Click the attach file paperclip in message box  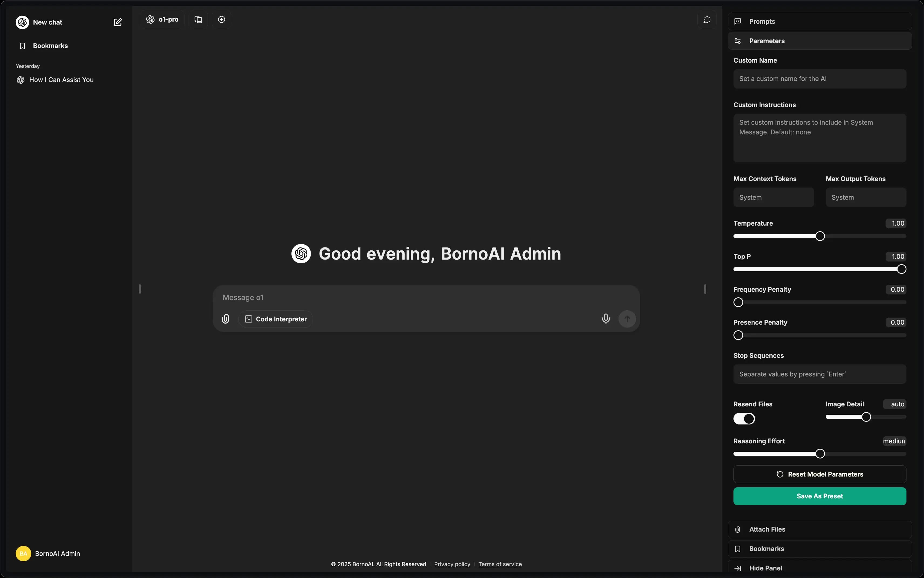coord(226,319)
